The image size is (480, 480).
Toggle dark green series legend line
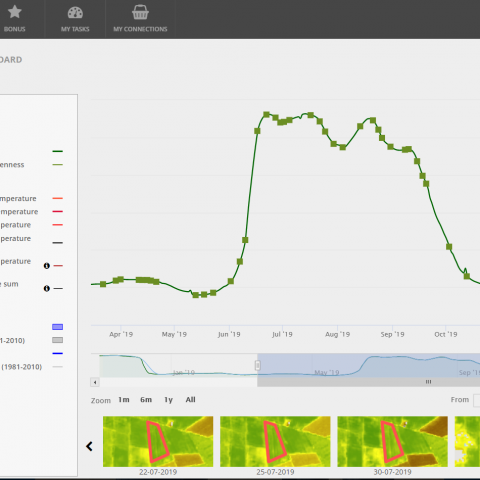coord(58,151)
